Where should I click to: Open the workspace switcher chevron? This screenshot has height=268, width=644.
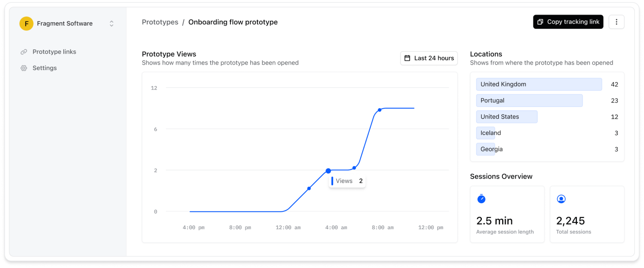pyautogui.click(x=111, y=24)
